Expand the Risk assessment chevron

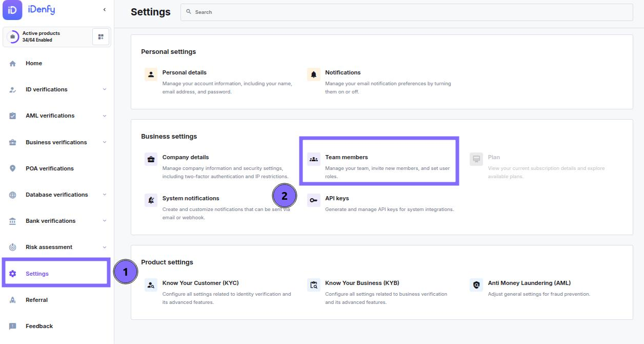105,247
